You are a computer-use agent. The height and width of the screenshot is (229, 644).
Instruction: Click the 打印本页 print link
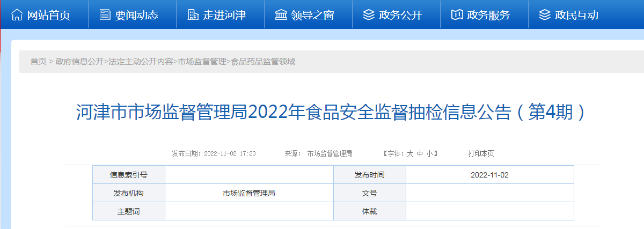[481, 153]
